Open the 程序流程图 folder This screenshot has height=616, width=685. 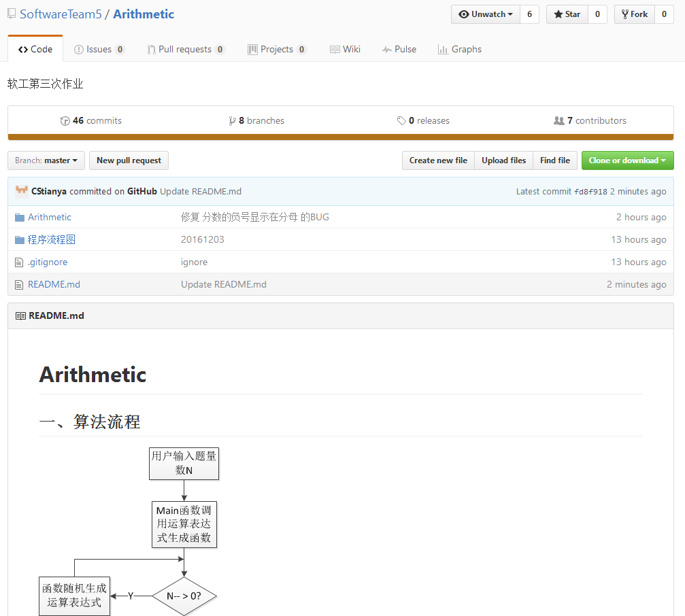(52, 239)
